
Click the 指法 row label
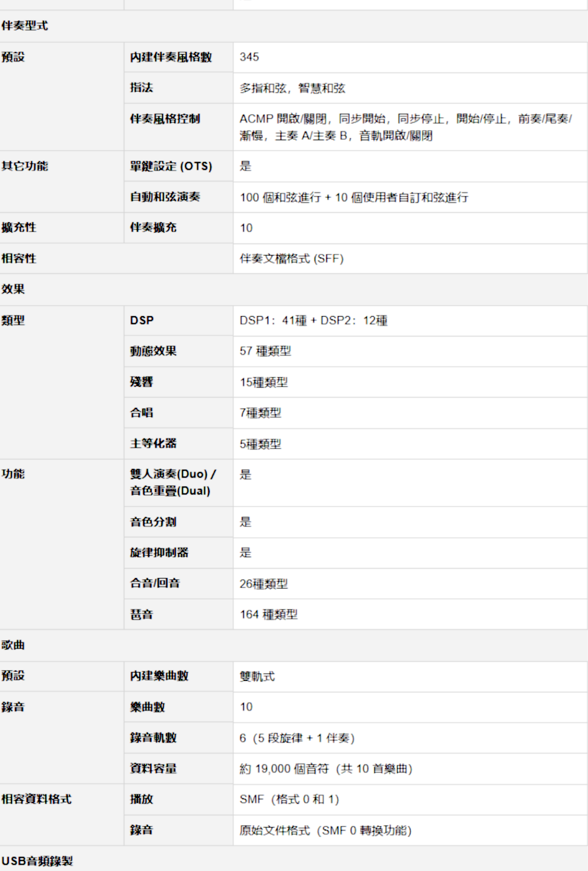(x=142, y=88)
